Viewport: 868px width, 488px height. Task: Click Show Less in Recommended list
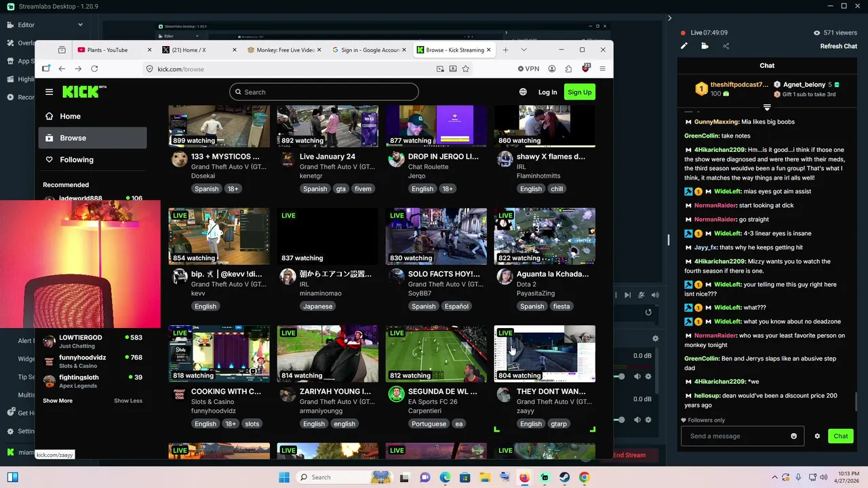point(128,401)
